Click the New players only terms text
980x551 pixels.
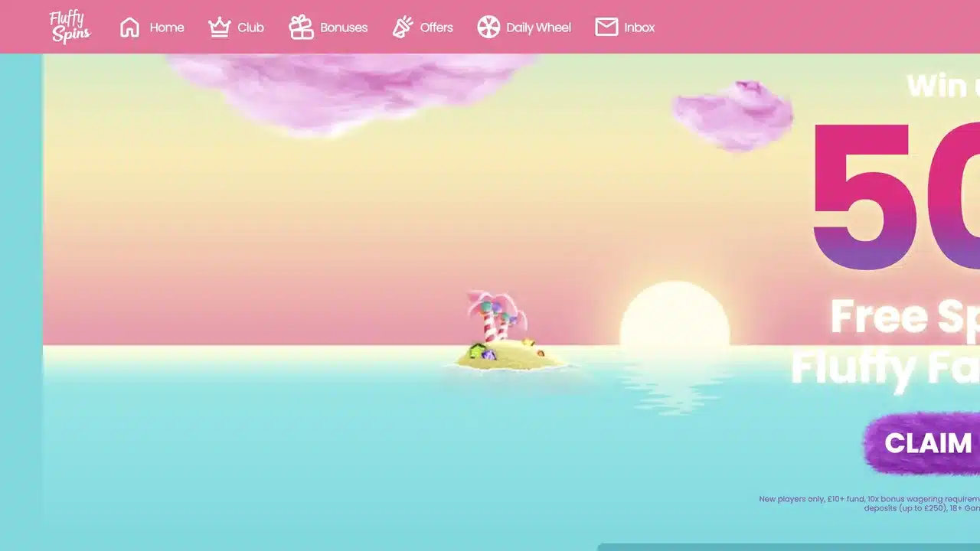pyautogui.click(x=869, y=504)
